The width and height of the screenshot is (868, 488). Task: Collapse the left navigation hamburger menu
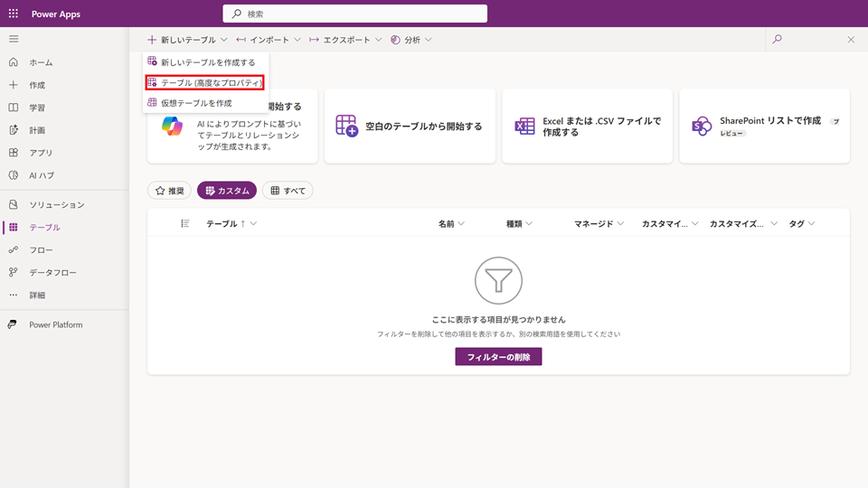(14, 39)
